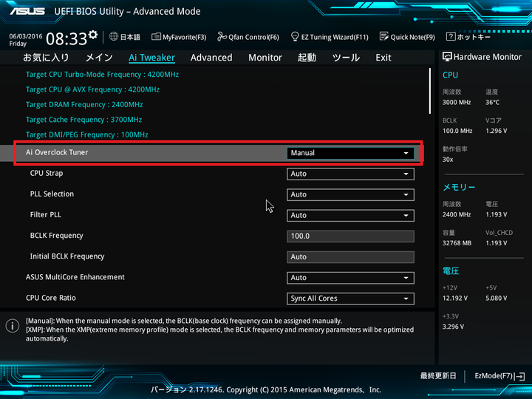Launch EZ Tuning Wizard(F11)

(330, 37)
